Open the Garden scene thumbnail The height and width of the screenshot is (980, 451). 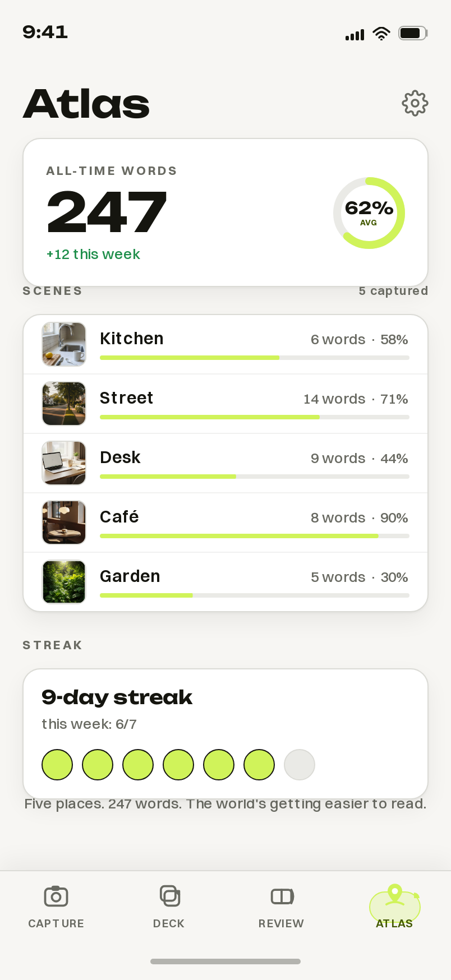pyautogui.click(x=64, y=582)
